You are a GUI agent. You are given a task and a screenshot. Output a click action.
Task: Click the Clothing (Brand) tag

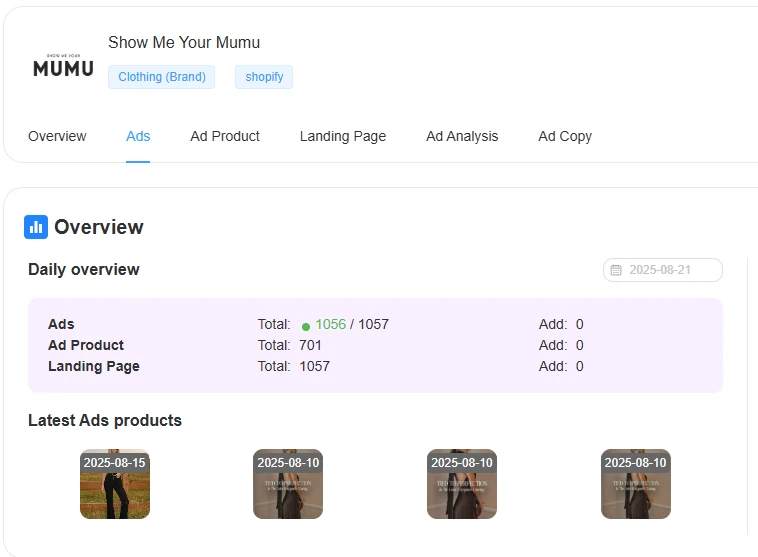point(161,77)
